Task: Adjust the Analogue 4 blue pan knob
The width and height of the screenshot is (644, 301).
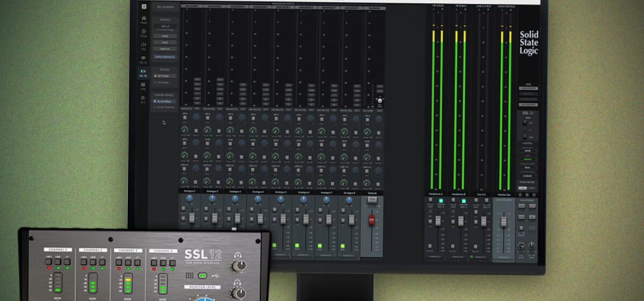Action: pyautogui.click(x=258, y=198)
